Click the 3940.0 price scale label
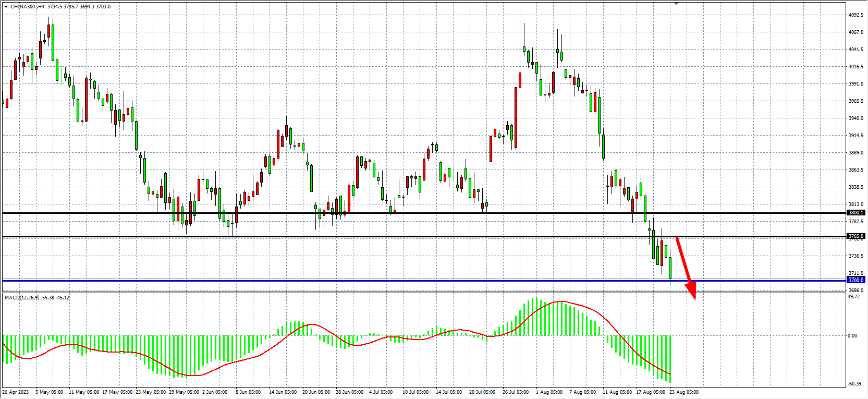Viewport: 868px width, 399px height. 855,118
